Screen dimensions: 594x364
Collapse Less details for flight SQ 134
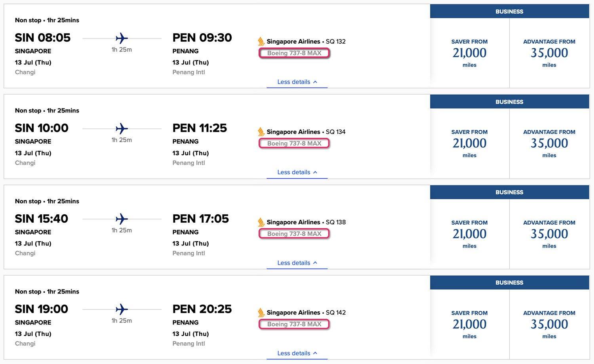[297, 172]
